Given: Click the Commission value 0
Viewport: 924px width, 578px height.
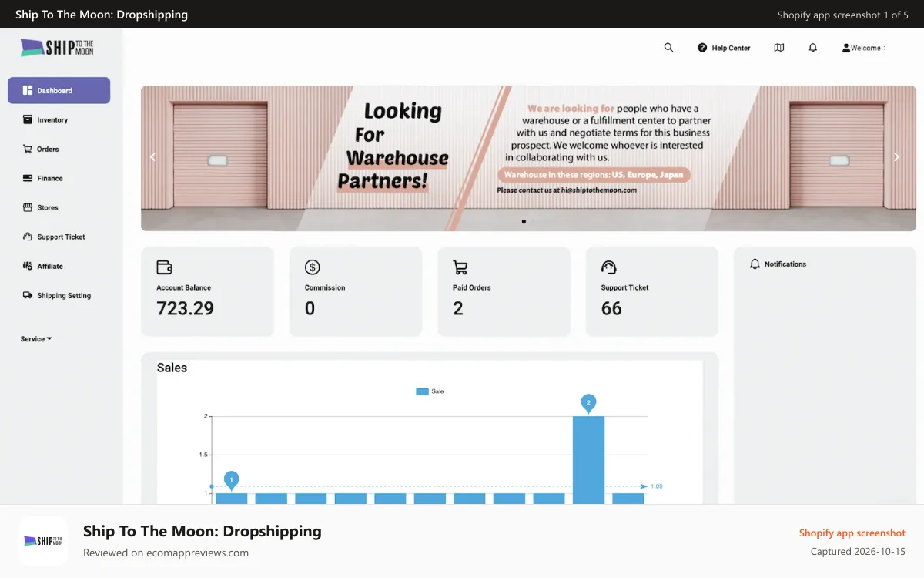Looking at the screenshot, I should 310,308.
